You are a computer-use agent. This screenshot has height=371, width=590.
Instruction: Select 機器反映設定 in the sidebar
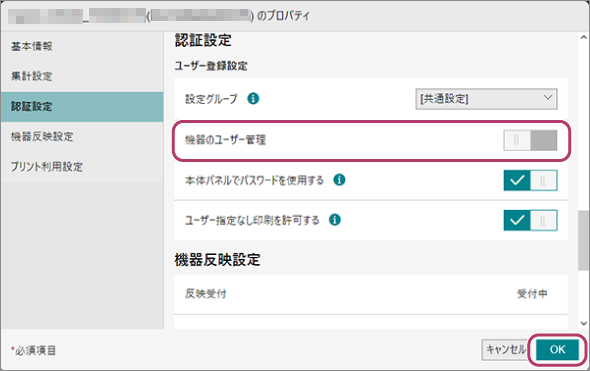click(x=82, y=137)
